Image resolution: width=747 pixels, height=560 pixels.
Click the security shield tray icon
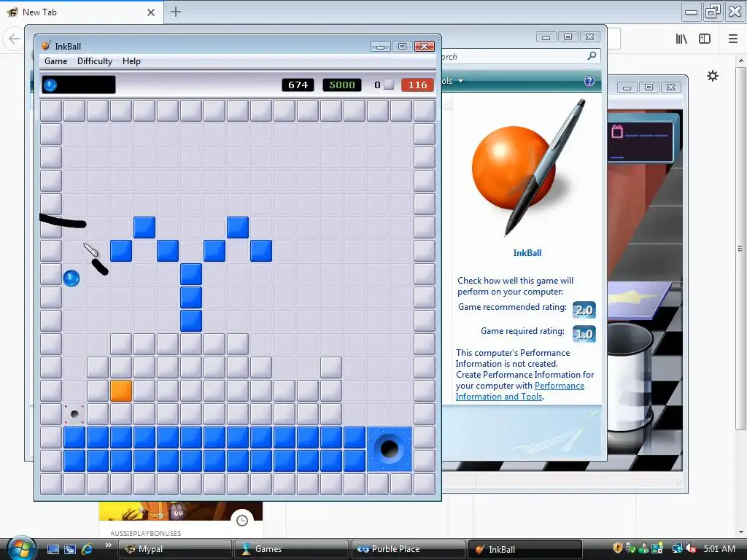tap(617, 548)
